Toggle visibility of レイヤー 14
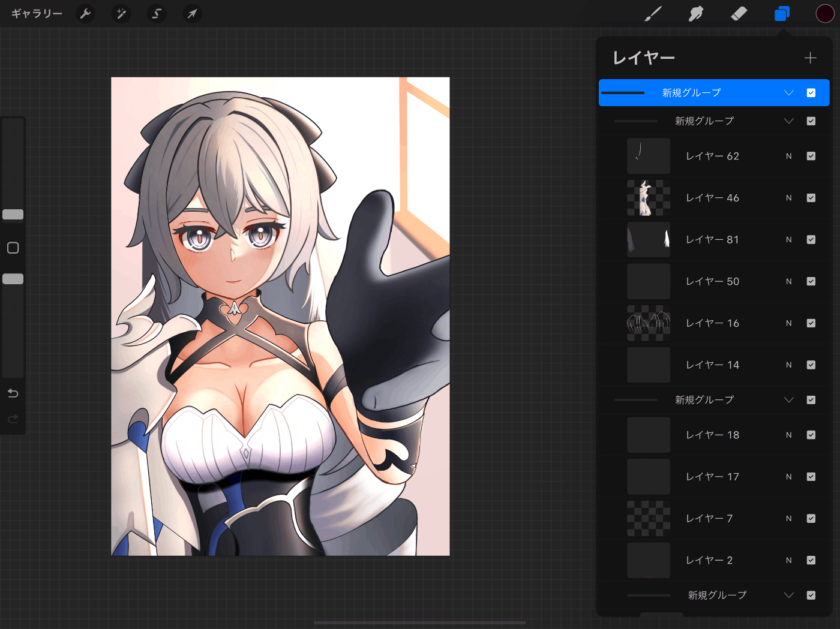 coord(811,365)
